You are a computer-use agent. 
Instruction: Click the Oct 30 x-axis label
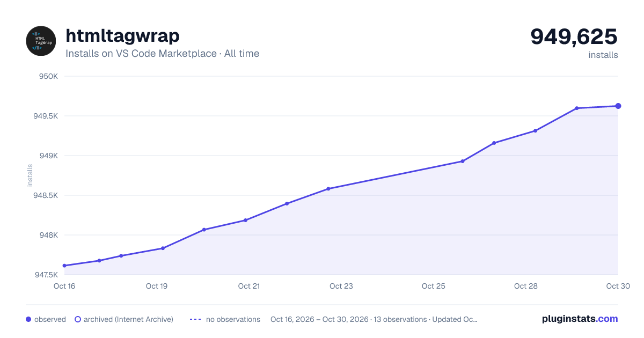pyautogui.click(x=617, y=286)
